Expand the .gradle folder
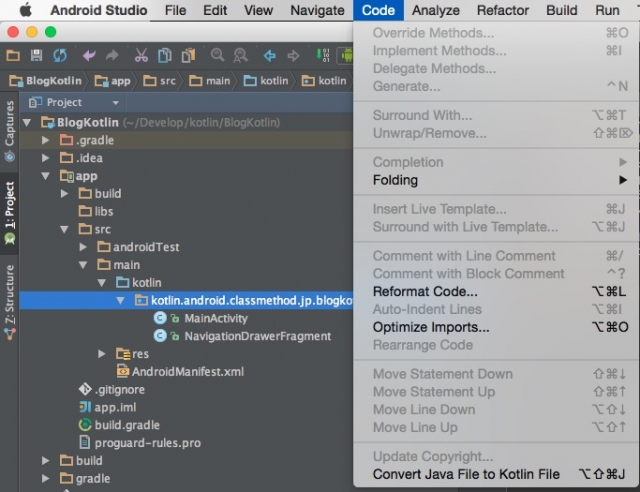 46,140
